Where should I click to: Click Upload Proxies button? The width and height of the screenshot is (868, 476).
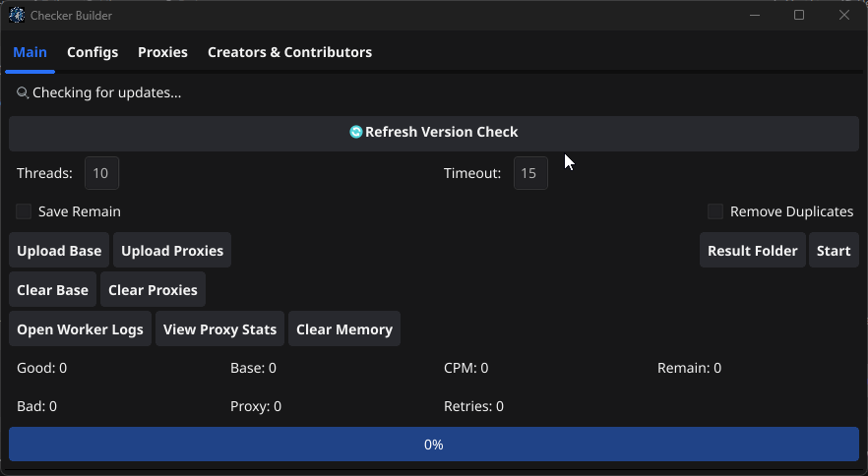point(172,250)
